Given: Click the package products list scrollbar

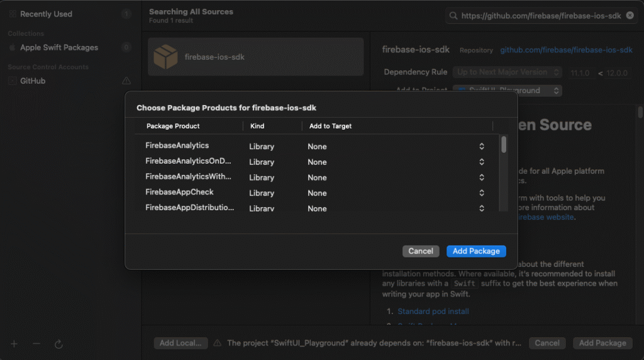Looking at the screenshot, I should click(504, 145).
